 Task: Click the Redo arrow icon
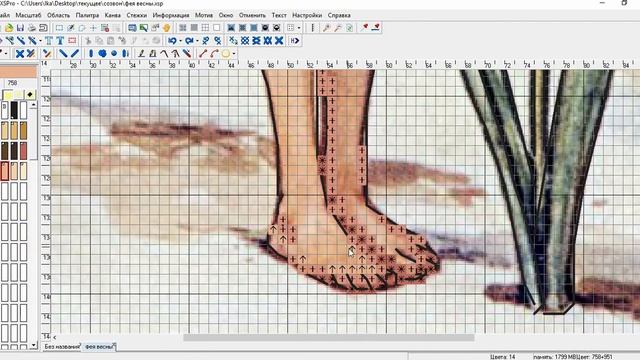189,40
